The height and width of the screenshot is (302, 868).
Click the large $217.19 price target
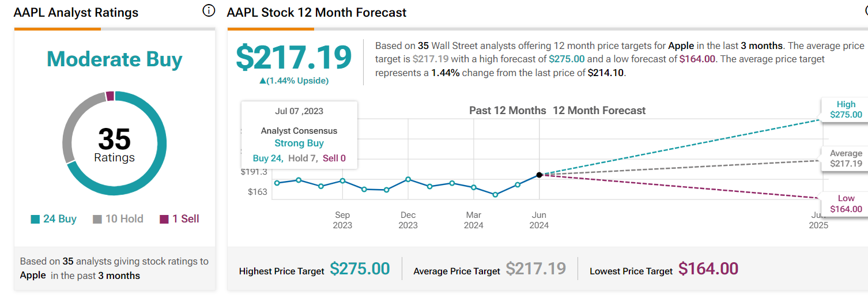click(294, 57)
